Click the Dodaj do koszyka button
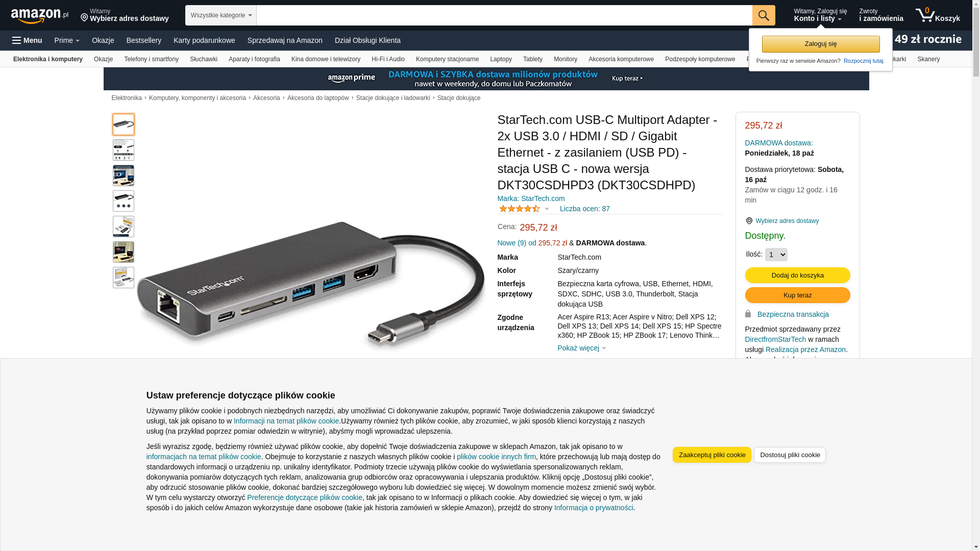Screen dimensions: 980x551 [797, 275]
